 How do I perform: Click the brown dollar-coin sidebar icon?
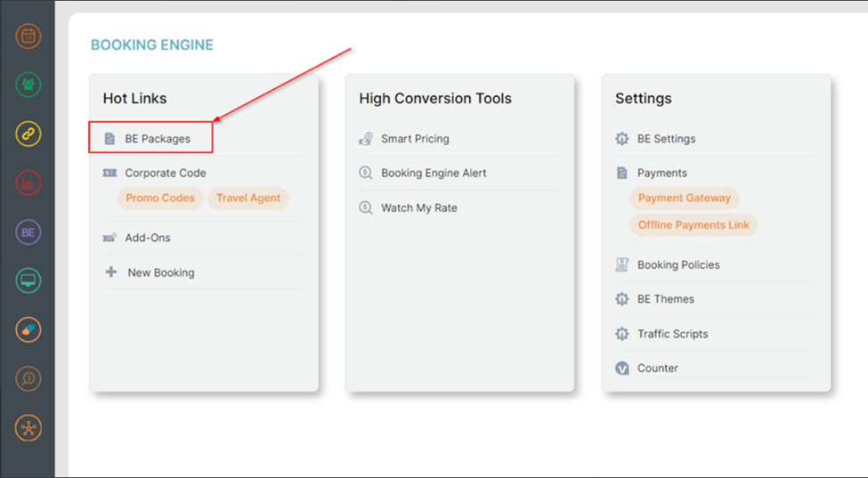click(x=28, y=378)
